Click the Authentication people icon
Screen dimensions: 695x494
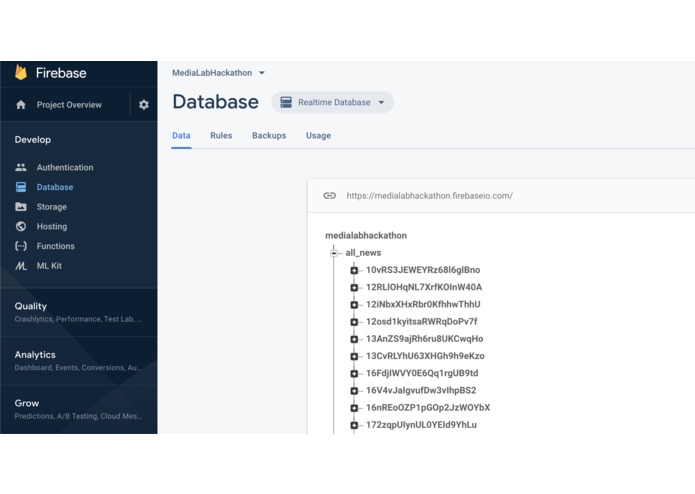click(x=21, y=167)
